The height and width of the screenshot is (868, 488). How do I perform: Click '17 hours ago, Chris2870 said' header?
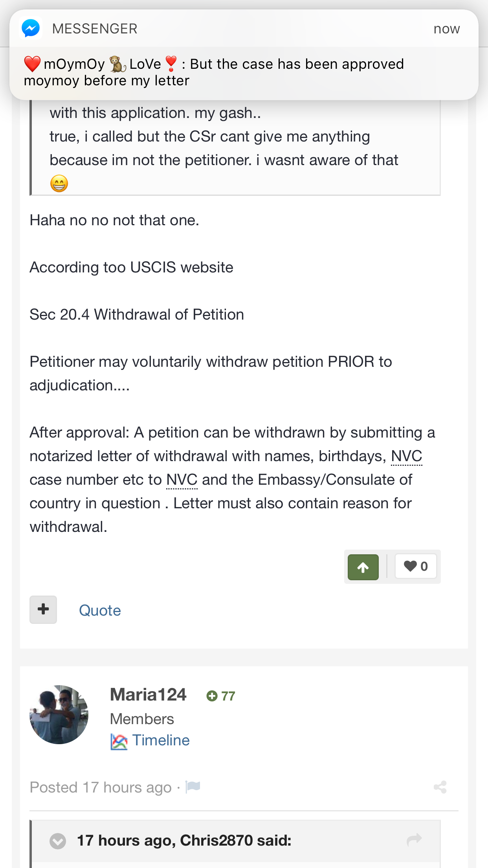coord(184,840)
